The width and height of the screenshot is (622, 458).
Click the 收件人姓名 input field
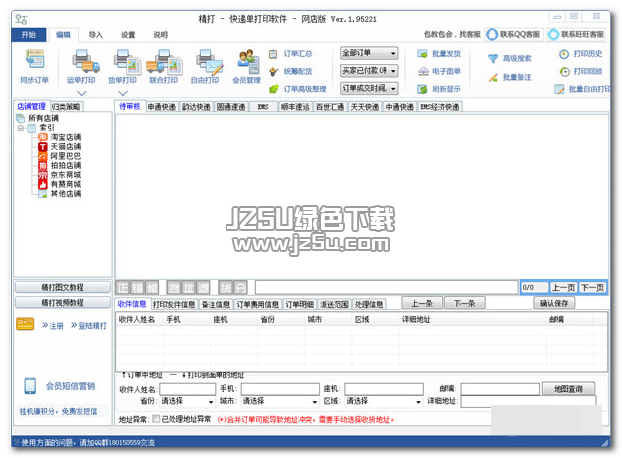[188, 389]
